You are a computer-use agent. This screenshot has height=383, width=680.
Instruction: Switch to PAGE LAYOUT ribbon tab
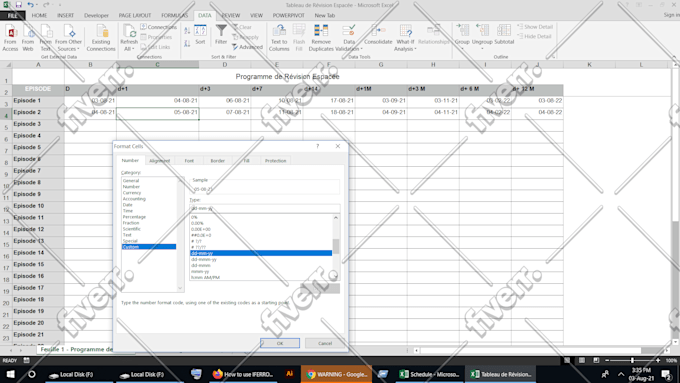coord(135,16)
